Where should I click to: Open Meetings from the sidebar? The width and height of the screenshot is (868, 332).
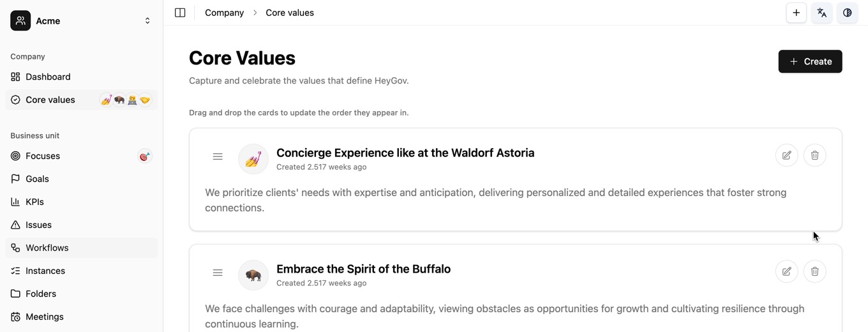pos(44,317)
